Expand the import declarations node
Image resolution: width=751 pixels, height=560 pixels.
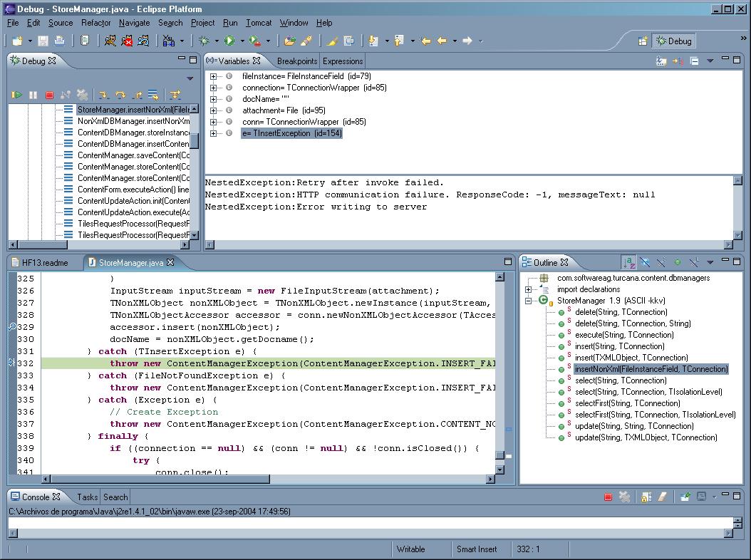tap(528, 289)
